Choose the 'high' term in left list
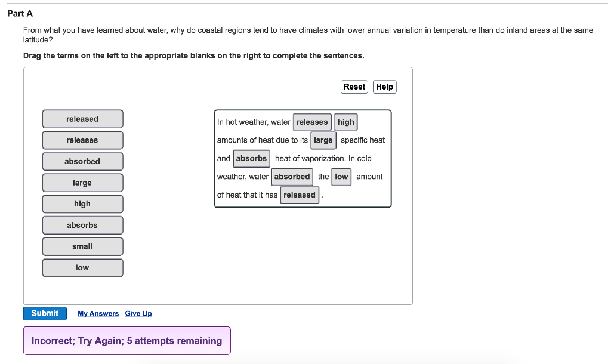611x364 pixels. coord(82,204)
